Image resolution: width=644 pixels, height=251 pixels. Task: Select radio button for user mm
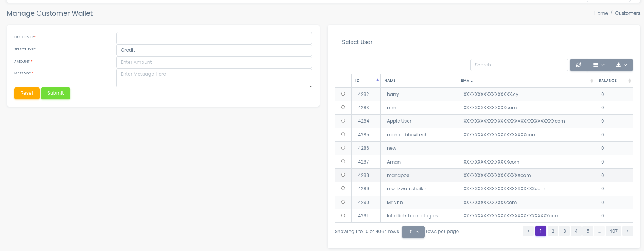click(x=343, y=107)
